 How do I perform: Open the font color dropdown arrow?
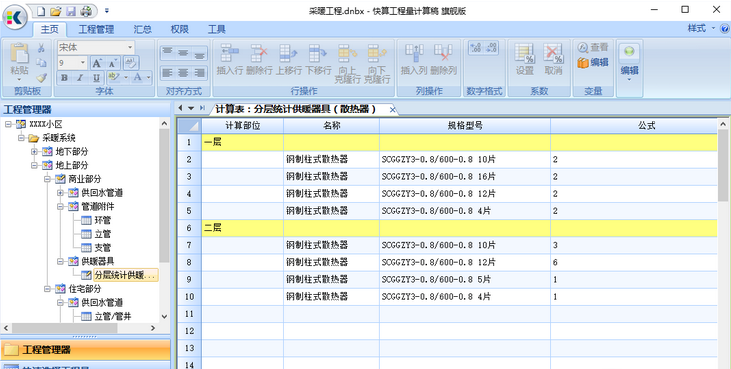tap(148, 77)
